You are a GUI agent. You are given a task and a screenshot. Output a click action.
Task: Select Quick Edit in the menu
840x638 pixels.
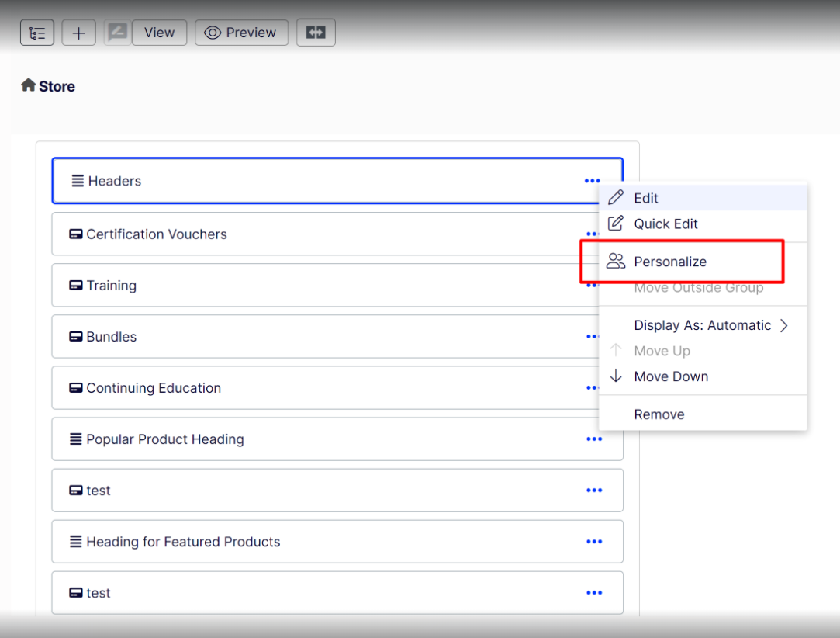665,224
